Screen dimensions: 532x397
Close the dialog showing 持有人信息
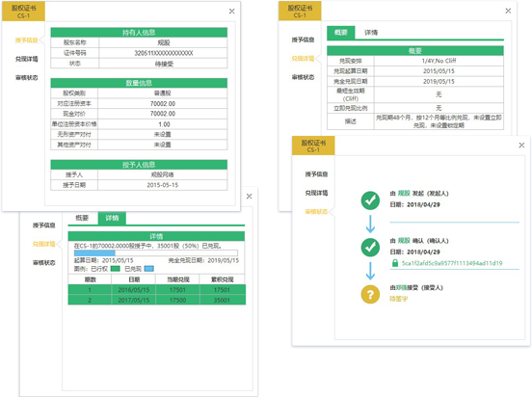[231, 12]
